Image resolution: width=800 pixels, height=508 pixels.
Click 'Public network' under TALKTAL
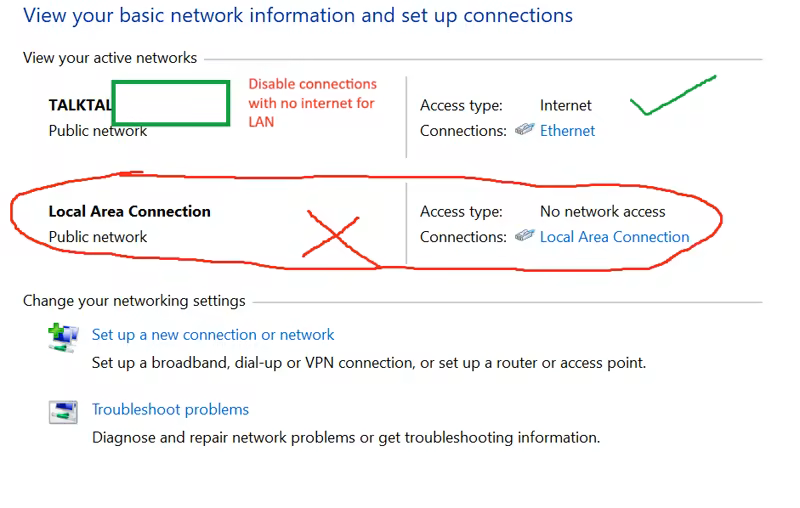point(98,131)
